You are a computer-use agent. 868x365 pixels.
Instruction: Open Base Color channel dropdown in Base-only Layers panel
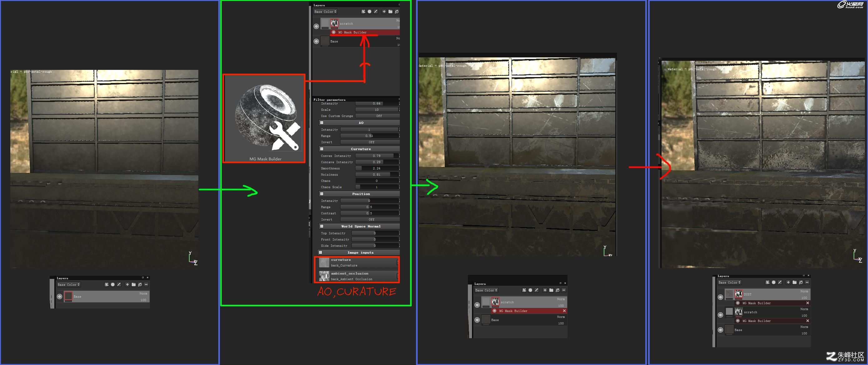point(68,285)
